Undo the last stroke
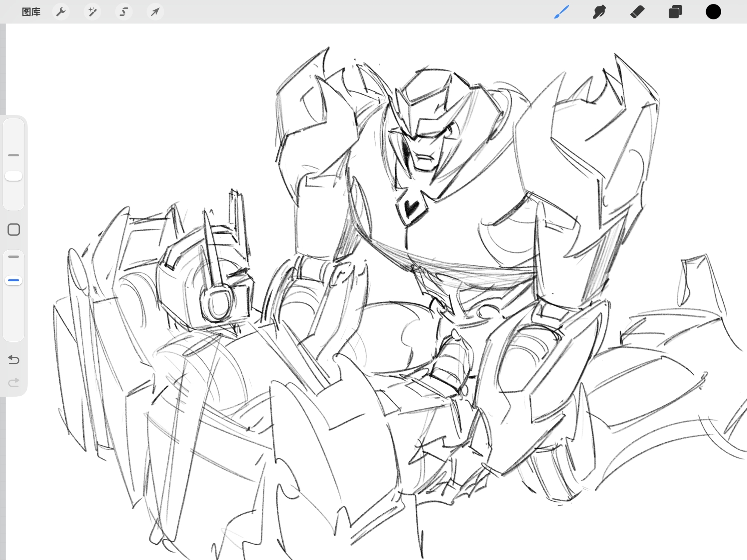 [14, 359]
